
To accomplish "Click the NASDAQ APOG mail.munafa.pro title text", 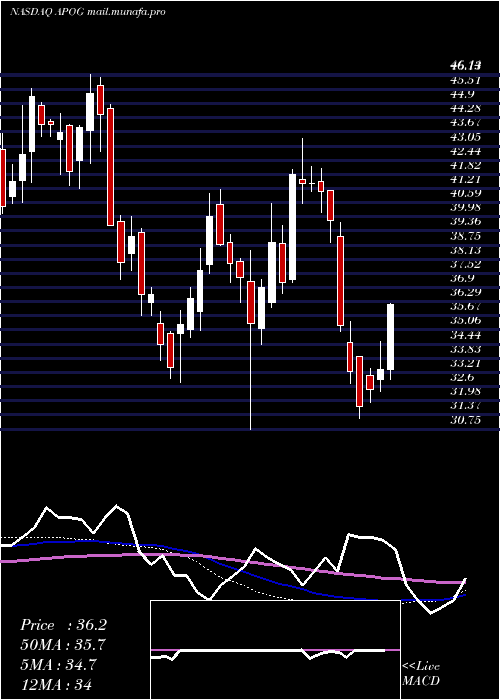I will pyautogui.click(x=88, y=12).
